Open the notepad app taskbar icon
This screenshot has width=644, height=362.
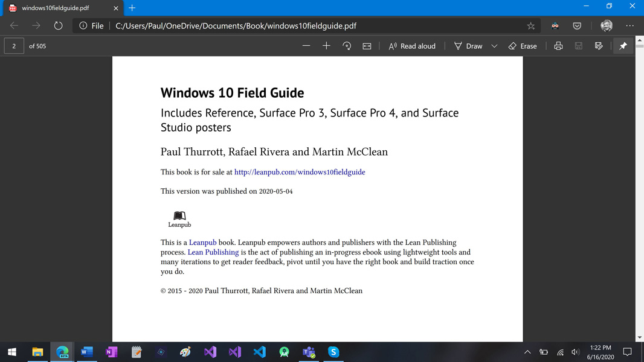coord(137,352)
